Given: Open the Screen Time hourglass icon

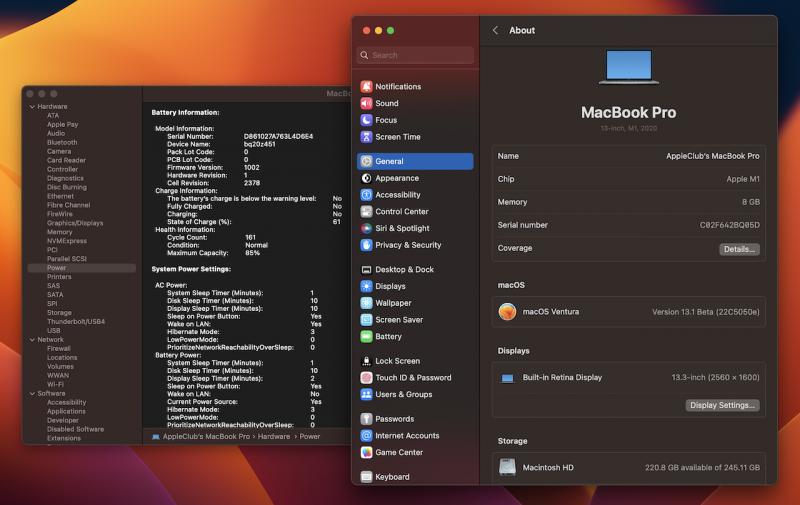Looking at the screenshot, I should 366,137.
